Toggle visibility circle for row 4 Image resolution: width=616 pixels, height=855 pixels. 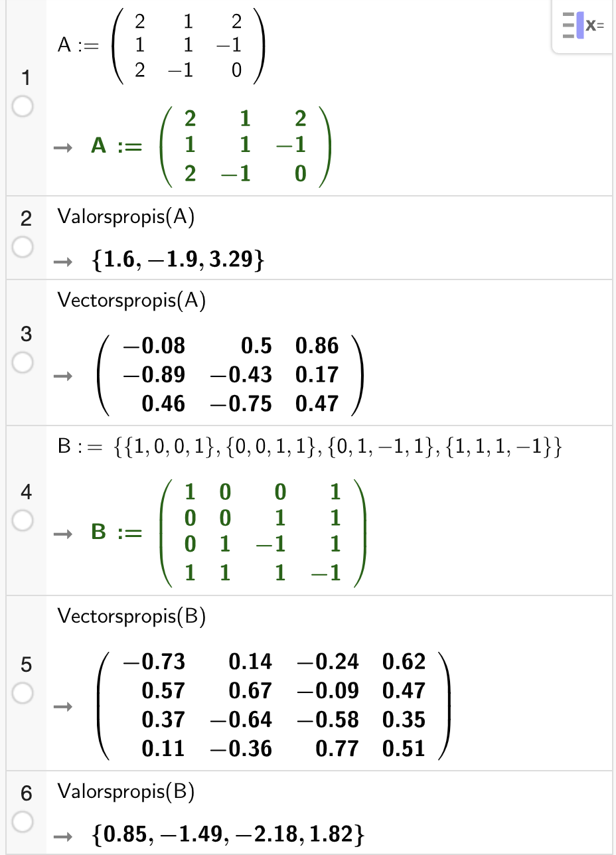(x=23, y=521)
